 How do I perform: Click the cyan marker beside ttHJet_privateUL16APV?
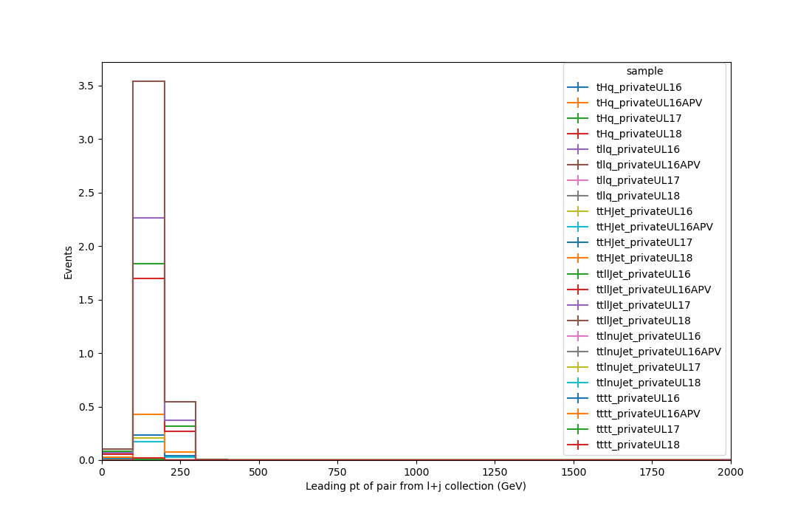[x=578, y=227]
